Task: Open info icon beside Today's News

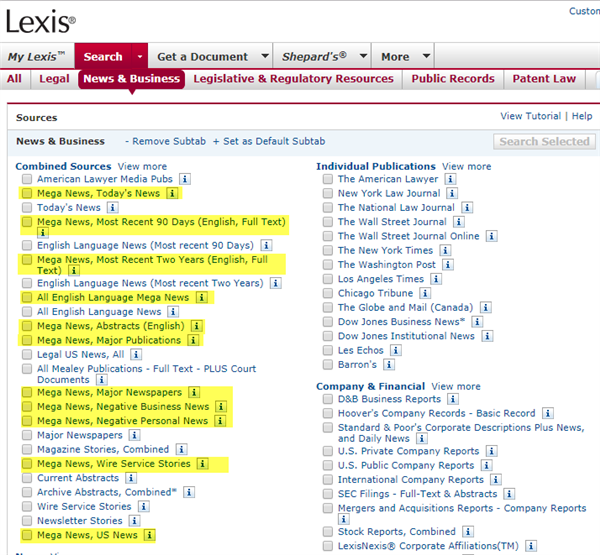Action: click(112, 207)
